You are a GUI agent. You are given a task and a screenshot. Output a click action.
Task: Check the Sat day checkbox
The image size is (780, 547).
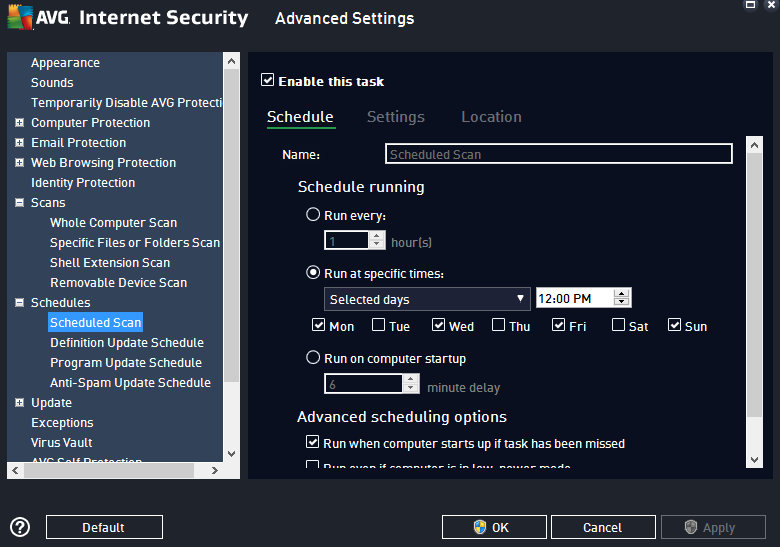click(618, 325)
